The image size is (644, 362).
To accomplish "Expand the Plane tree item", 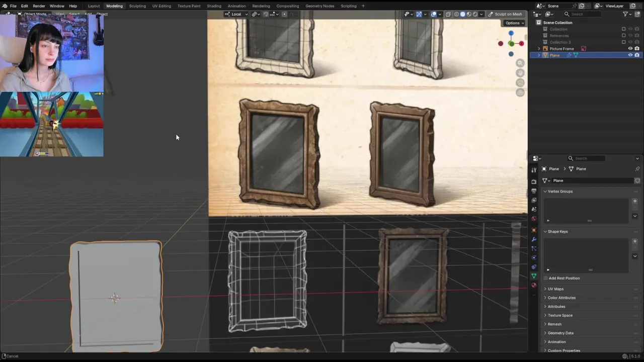I will point(539,55).
